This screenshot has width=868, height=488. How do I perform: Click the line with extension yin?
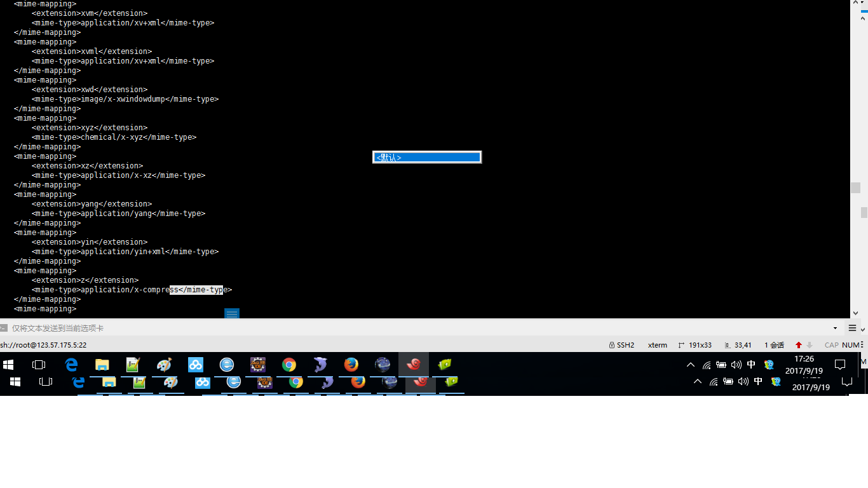90,242
